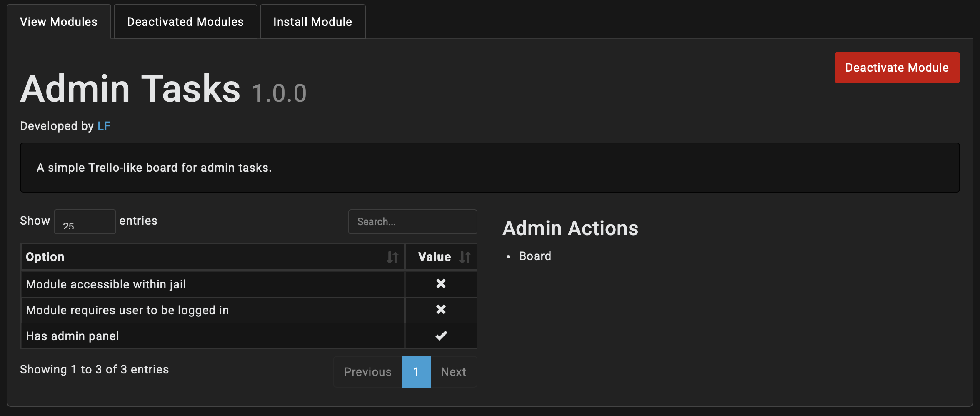The image size is (980, 416).
Task: Switch to the View Modules tab
Action: [59, 22]
